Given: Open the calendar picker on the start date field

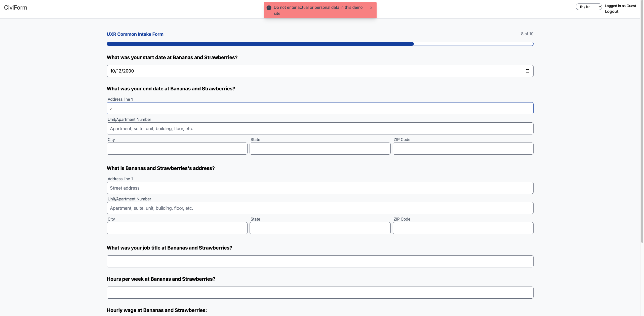Looking at the screenshot, I should point(527,71).
